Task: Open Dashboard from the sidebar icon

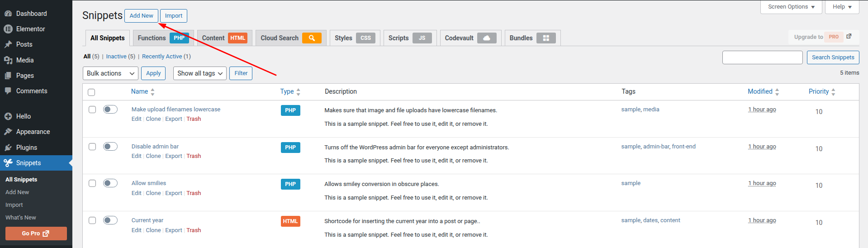Action: pos(8,14)
